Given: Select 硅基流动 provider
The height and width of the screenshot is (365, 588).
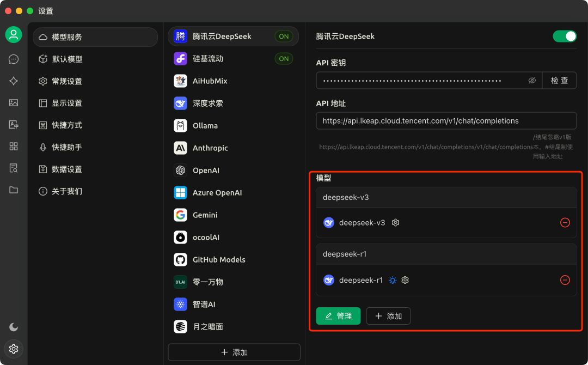Looking at the screenshot, I should coord(233,59).
